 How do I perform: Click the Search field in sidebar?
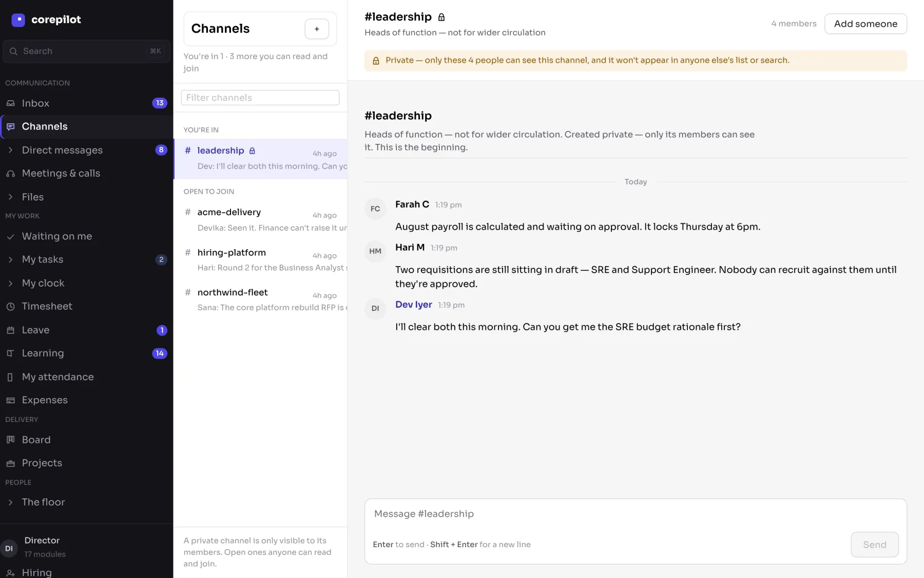coord(86,51)
